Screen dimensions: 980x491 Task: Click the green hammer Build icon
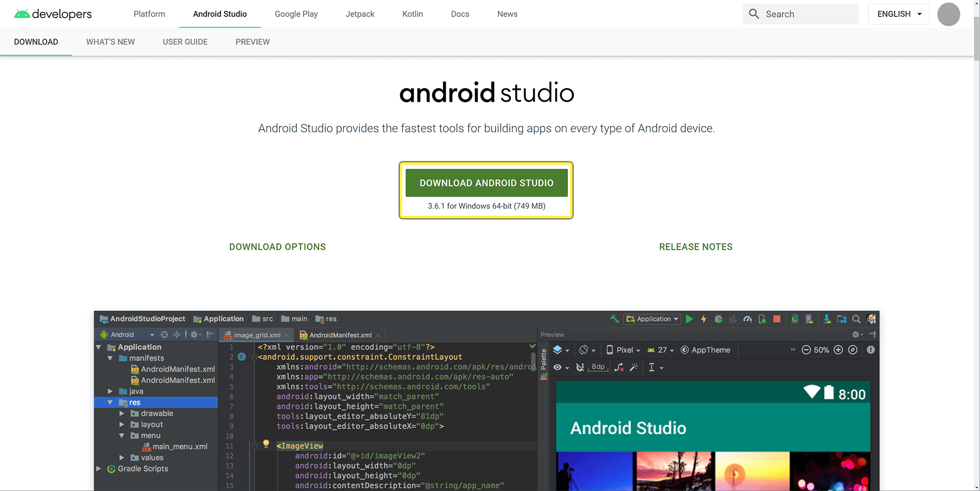tap(614, 319)
